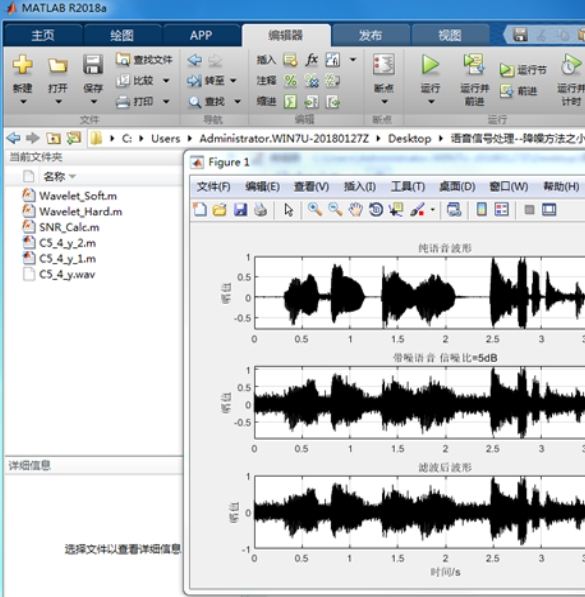Click Figure 1 new figure icon

point(200,209)
